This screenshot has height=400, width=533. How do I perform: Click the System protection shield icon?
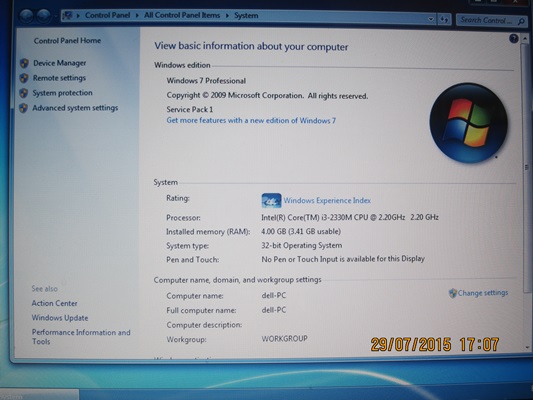23,93
